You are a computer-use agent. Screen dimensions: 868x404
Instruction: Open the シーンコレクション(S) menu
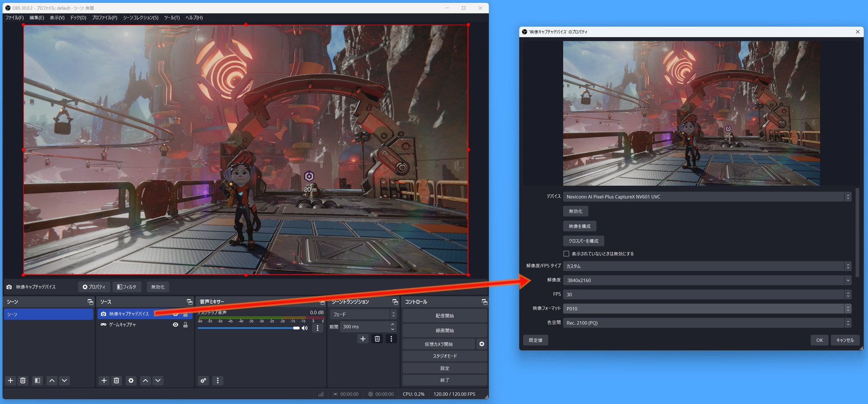pyautogui.click(x=141, y=18)
